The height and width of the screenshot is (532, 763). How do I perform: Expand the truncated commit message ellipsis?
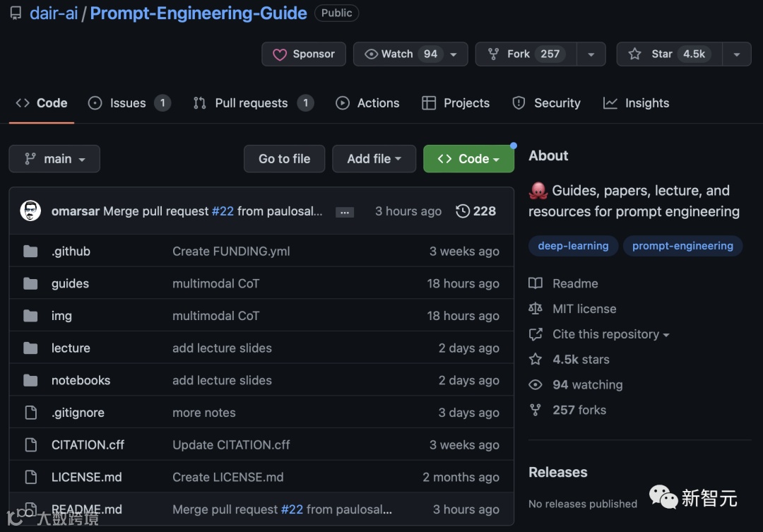coord(345,212)
